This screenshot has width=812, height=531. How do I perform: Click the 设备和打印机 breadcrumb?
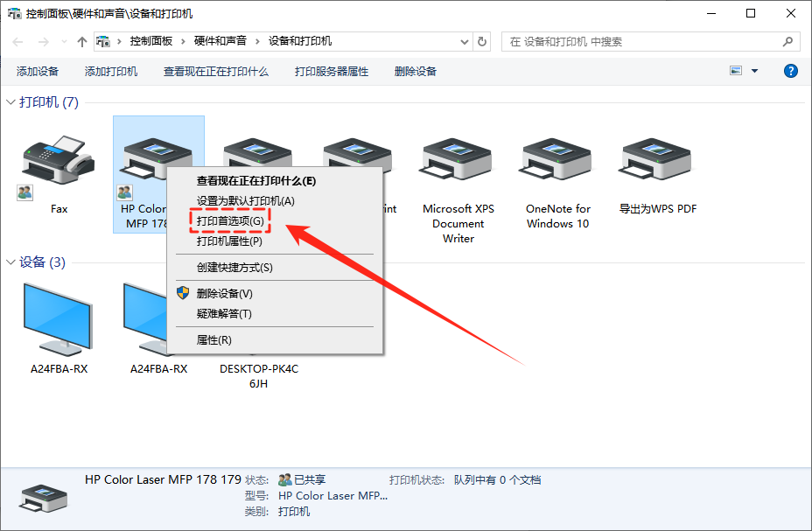point(300,41)
